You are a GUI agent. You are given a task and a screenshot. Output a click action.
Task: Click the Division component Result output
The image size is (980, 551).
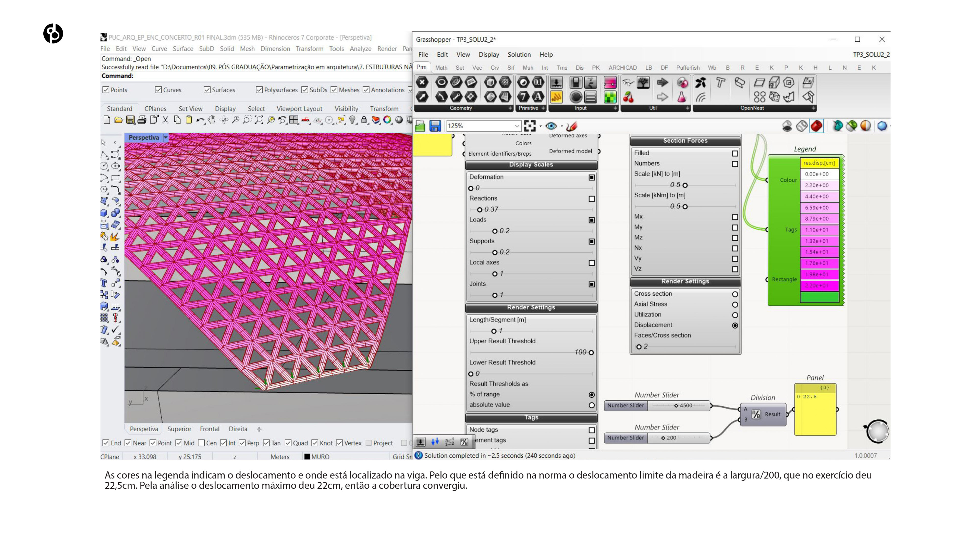coord(772,415)
